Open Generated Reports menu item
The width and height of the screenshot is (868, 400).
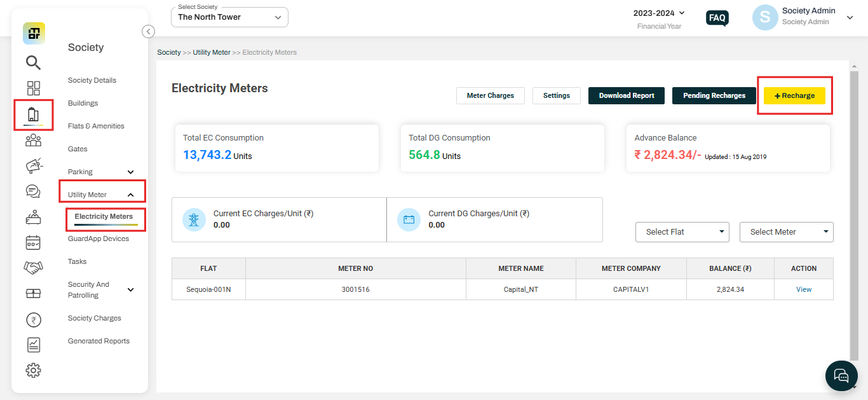[98, 341]
